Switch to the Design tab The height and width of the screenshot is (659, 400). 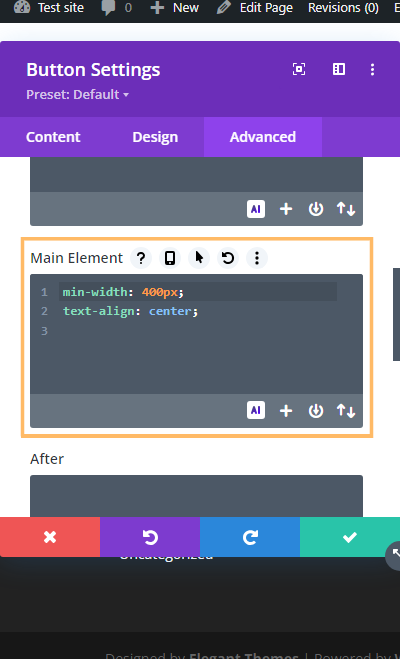pyautogui.click(x=155, y=137)
